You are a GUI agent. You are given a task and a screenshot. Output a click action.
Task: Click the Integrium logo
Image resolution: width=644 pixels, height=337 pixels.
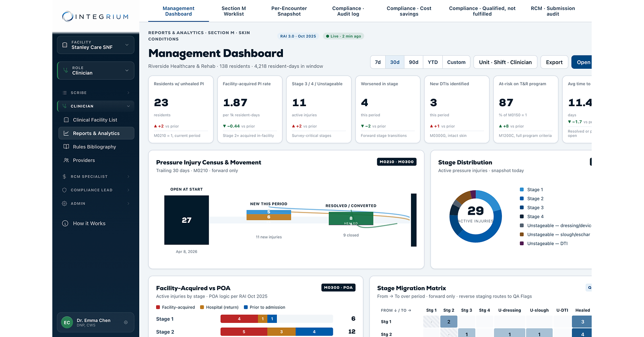click(x=95, y=16)
